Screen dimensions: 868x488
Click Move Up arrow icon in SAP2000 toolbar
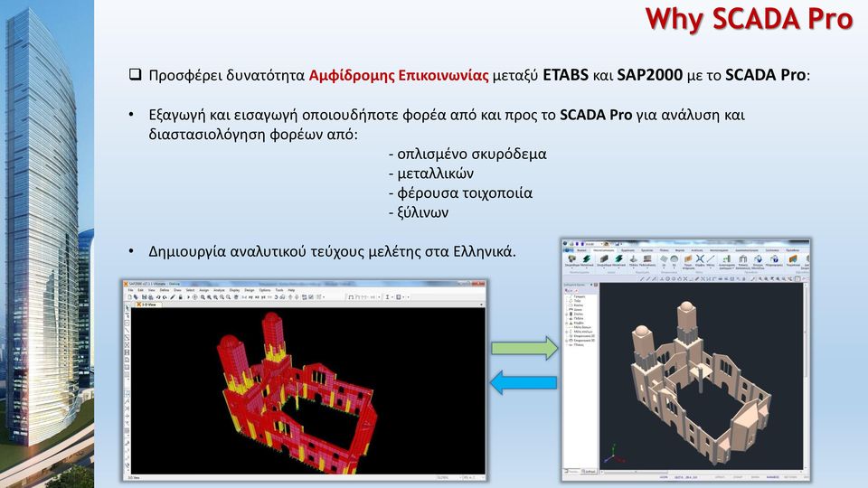click(290, 297)
